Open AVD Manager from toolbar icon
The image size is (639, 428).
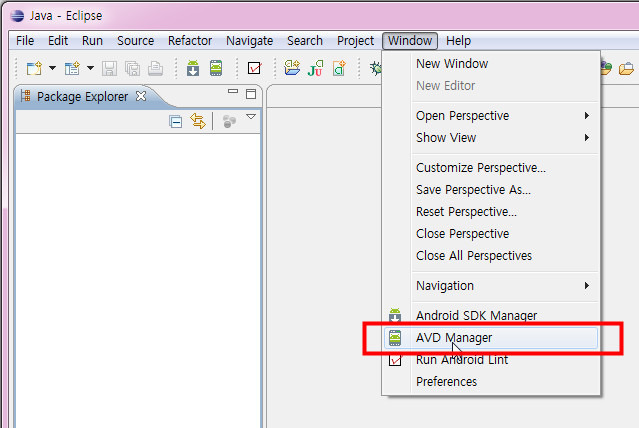tap(216, 68)
